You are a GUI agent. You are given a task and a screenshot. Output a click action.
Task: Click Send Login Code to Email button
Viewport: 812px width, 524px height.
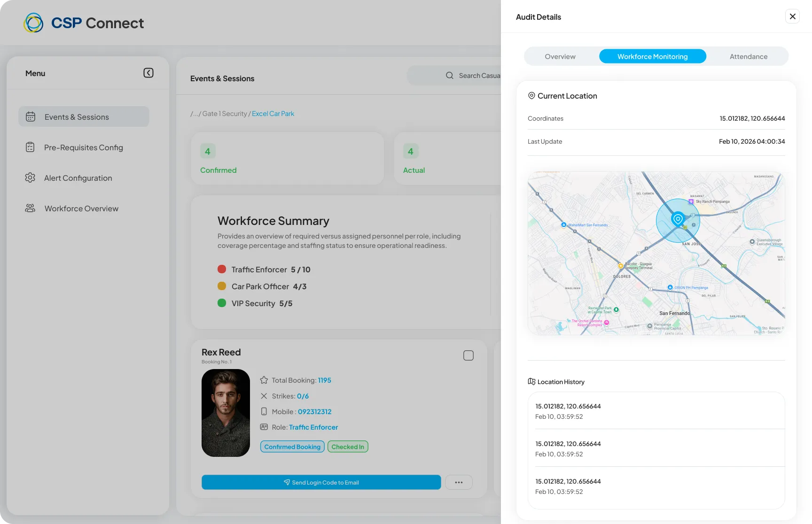pyautogui.click(x=321, y=482)
